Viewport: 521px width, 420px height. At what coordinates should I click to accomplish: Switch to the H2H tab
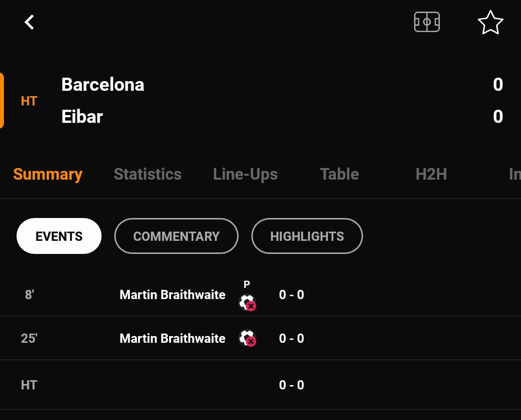pos(431,174)
